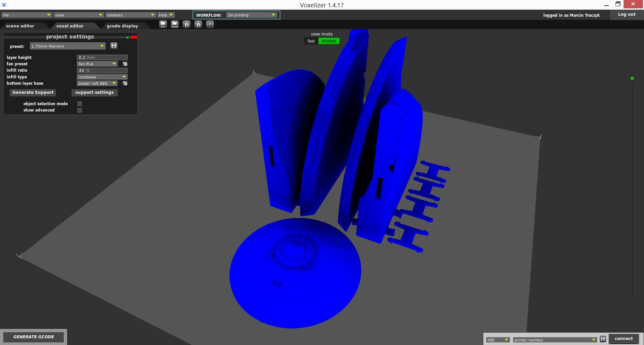Screen dimensions: 644x345
Task: Switch to the voxel editor tab
Action: (70, 26)
